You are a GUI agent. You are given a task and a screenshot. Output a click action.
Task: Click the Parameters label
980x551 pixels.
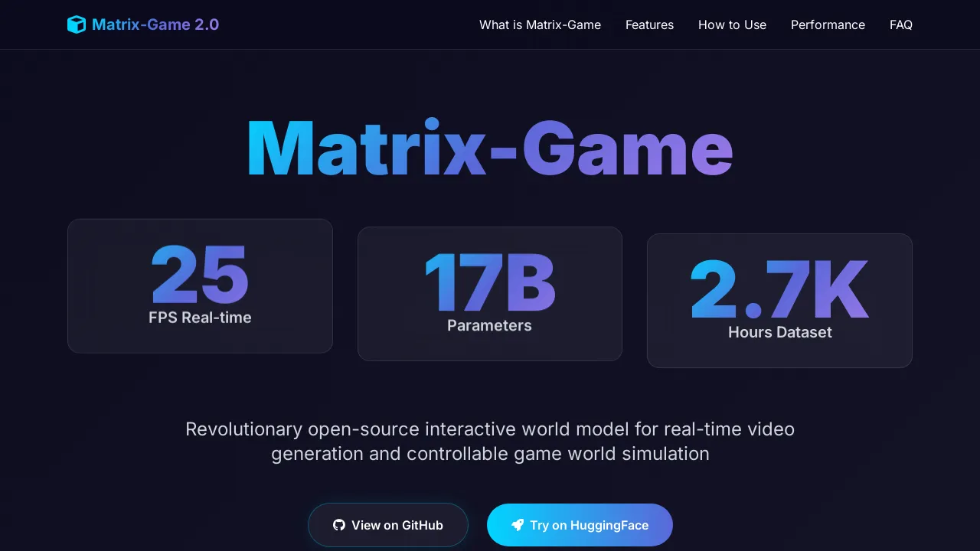point(489,324)
